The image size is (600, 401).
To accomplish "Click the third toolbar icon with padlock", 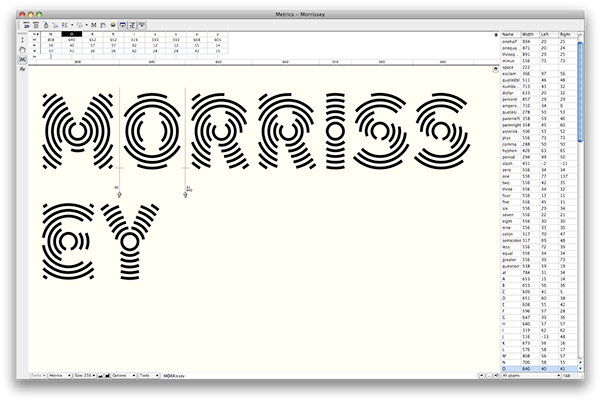I will click(x=46, y=25).
